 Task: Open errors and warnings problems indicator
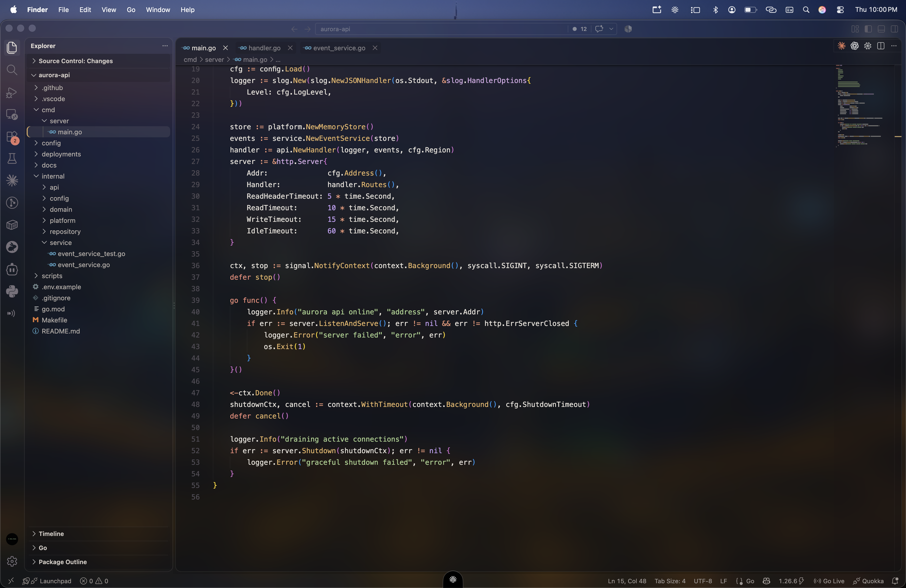coord(94,581)
